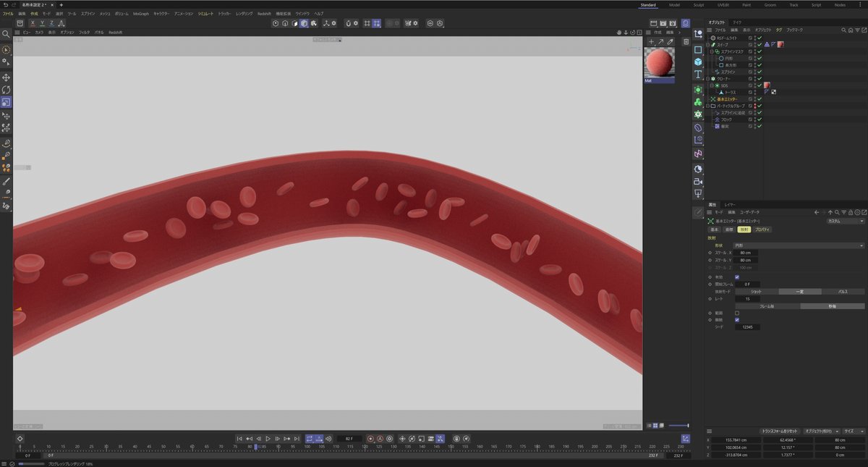Open search with the magnifier icon
868x467 pixels.
[7, 33]
